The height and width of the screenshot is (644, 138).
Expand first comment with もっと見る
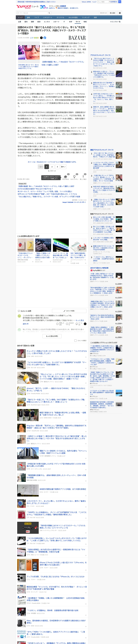point(80,320)
